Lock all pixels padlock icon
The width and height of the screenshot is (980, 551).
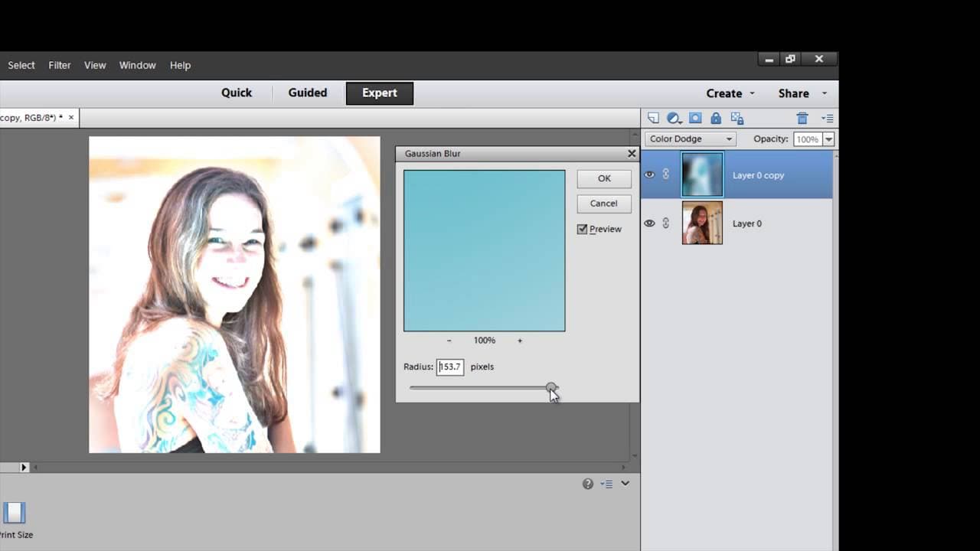(x=716, y=118)
